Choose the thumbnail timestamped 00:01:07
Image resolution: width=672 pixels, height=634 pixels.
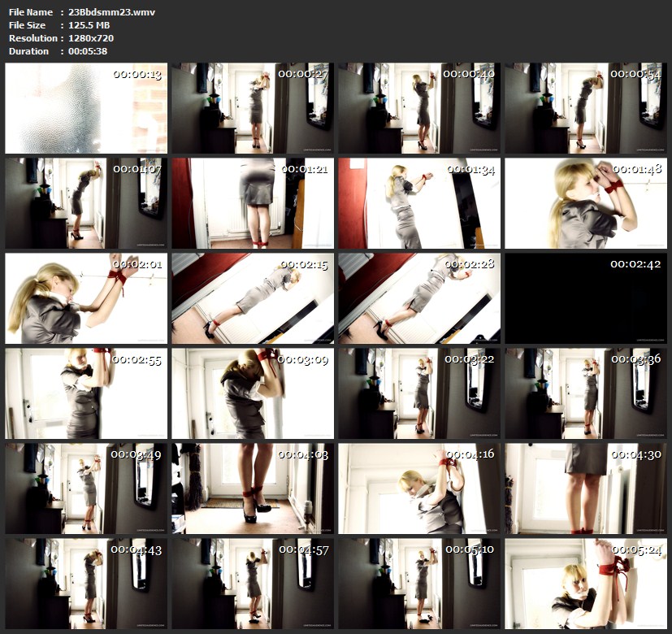click(x=86, y=203)
